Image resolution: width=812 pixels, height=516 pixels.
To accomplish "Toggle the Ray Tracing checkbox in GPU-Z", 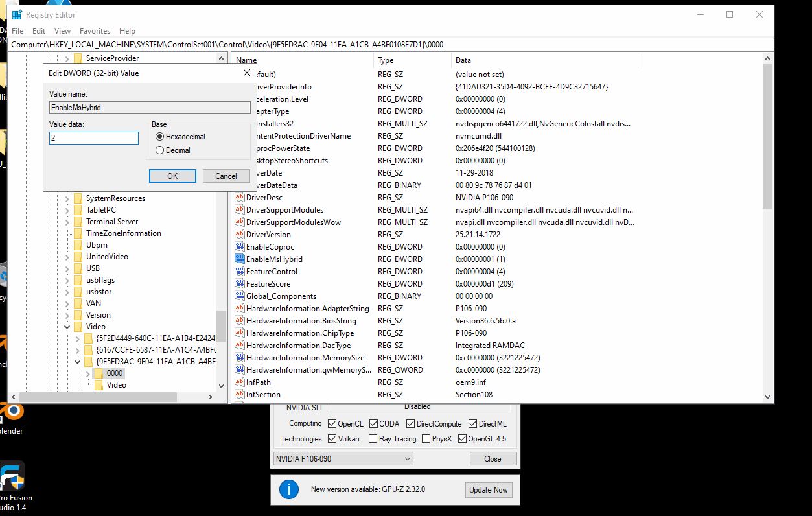I will pyautogui.click(x=373, y=439).
